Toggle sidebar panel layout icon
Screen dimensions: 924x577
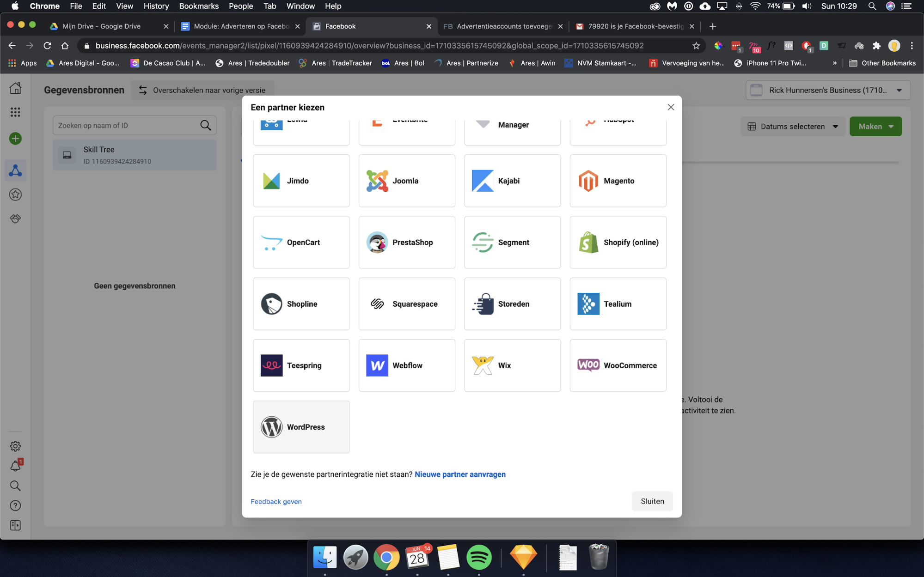coord(15,525)
